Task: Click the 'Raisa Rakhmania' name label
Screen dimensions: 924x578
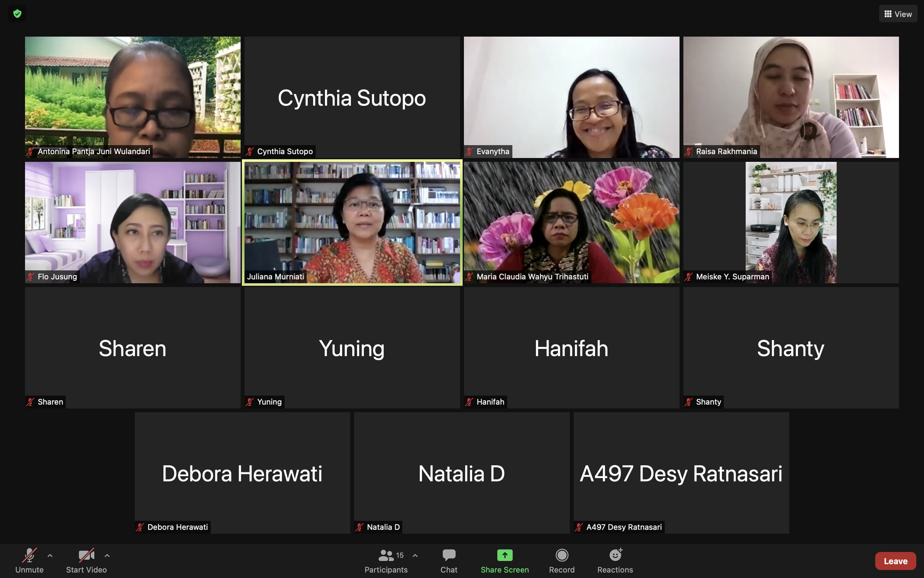Action: [x=726, y=151]
